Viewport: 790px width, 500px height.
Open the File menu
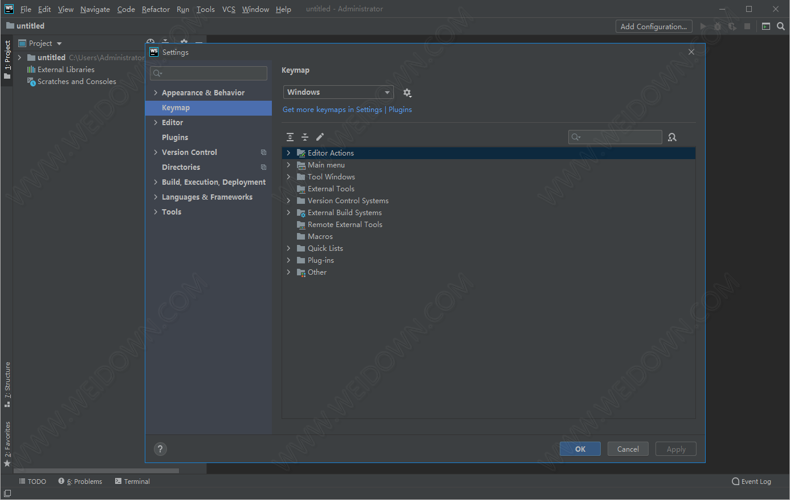click(x=26, y=9)
